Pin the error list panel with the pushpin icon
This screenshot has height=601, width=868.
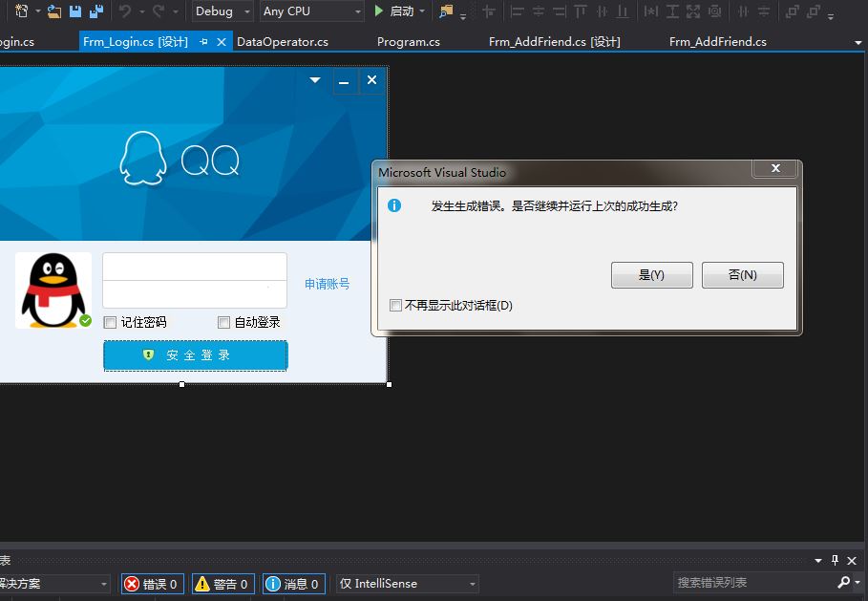coord(835,560)
